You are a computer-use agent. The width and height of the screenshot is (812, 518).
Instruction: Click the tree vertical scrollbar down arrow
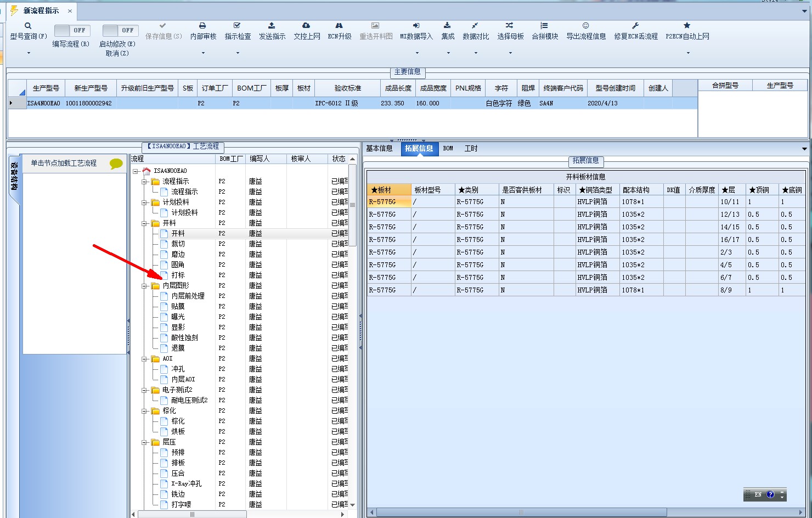tap(353, 505)
